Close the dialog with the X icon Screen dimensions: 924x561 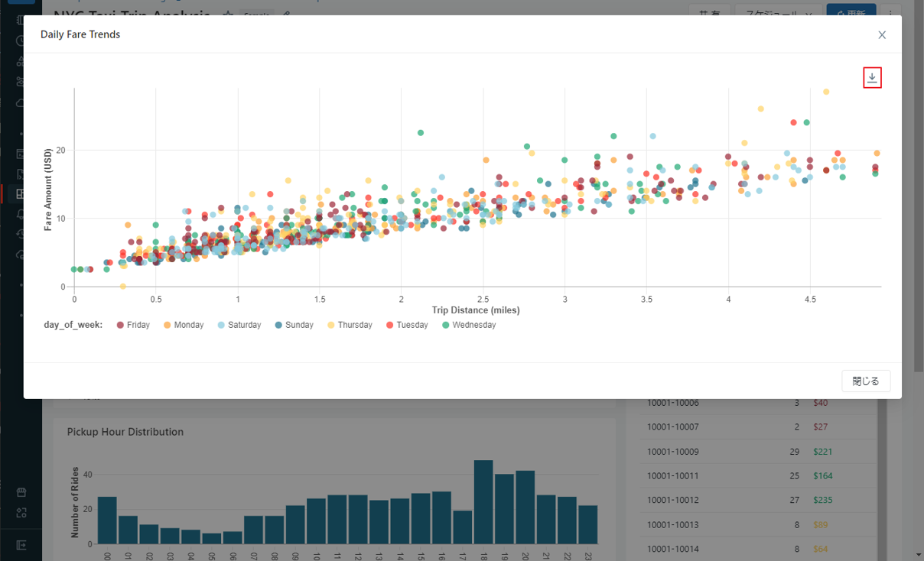point(882,35)
